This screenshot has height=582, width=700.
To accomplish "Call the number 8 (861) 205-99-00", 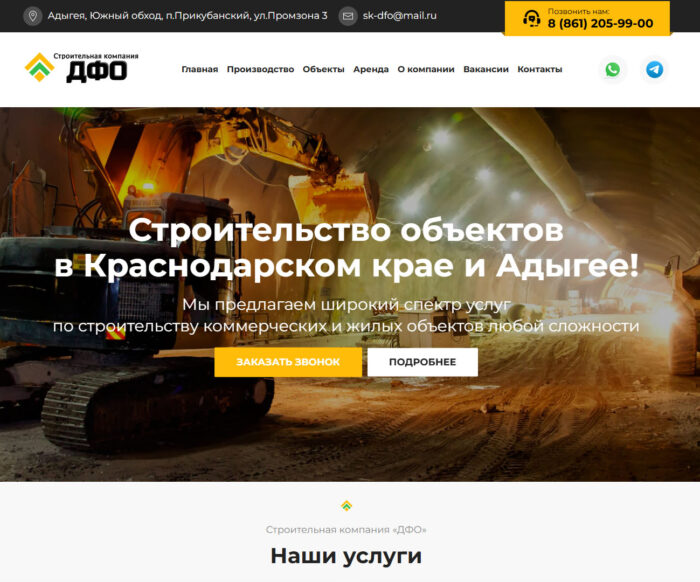I will click(600, 23).
